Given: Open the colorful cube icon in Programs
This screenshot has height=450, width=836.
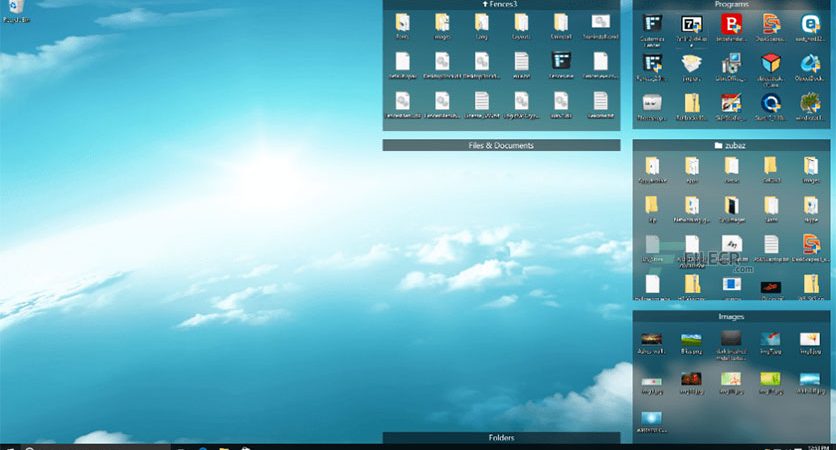Looking at the screenshot, I should [x=770, y=68].
